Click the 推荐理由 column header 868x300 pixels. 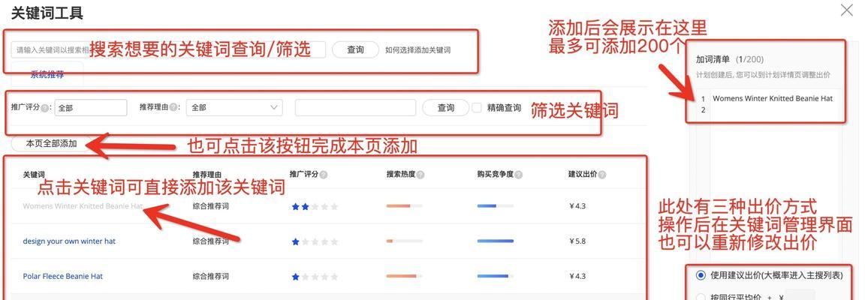point(207,175)
